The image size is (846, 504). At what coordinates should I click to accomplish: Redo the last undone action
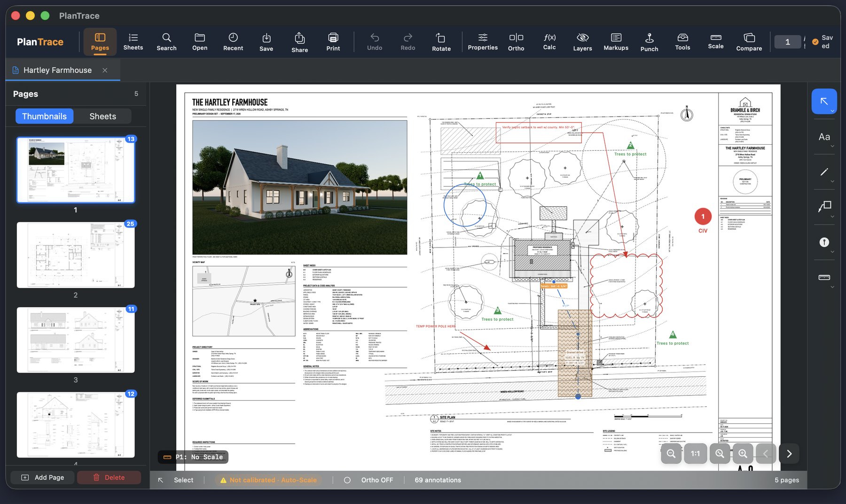408,42
